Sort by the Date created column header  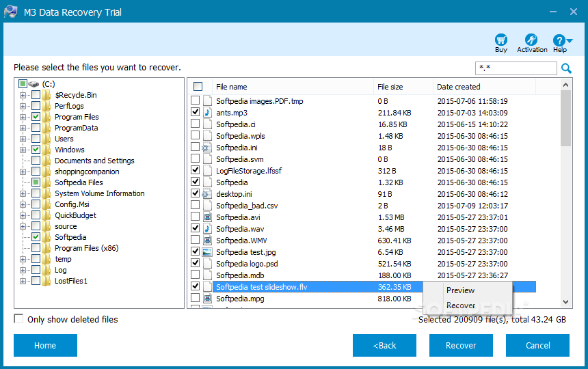click(484, 87)
